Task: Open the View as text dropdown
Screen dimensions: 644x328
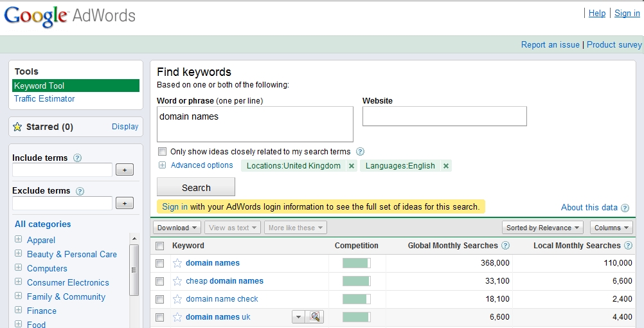Action: pos(233,227)
